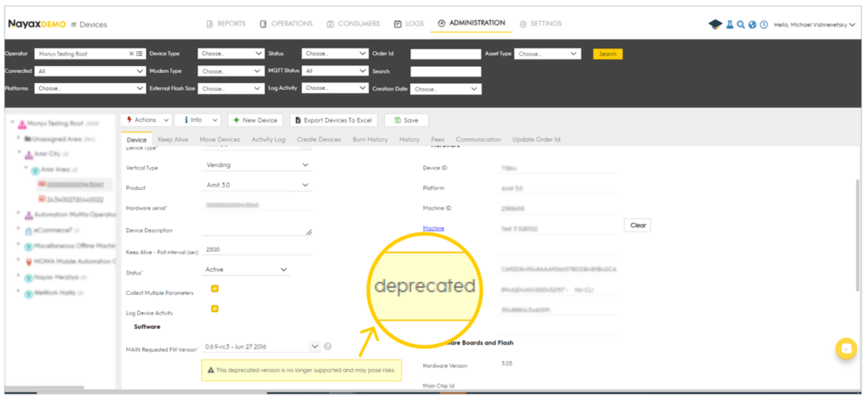Click the Unassigned Area folder icon
The image size is (868, 401).
(x=27, y=138)
